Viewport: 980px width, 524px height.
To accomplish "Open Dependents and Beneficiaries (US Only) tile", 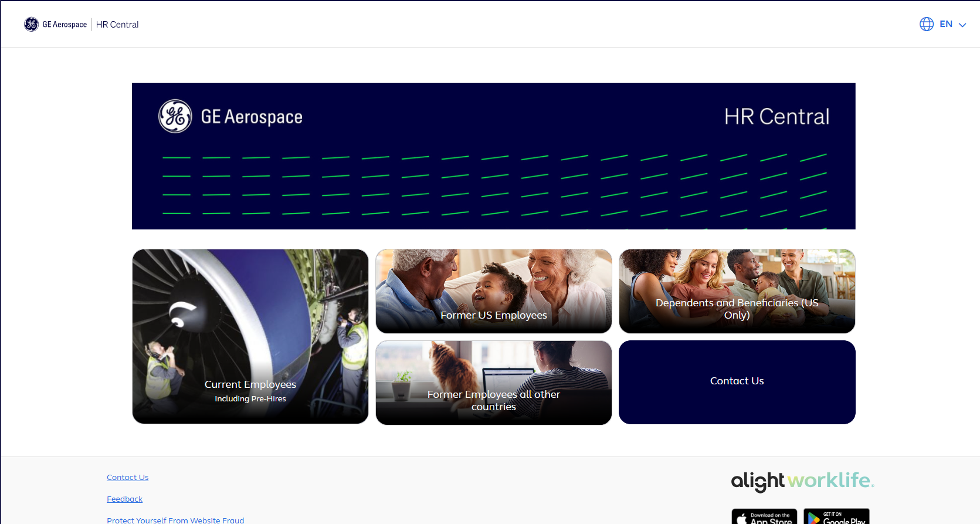I will tap(737, 291).
